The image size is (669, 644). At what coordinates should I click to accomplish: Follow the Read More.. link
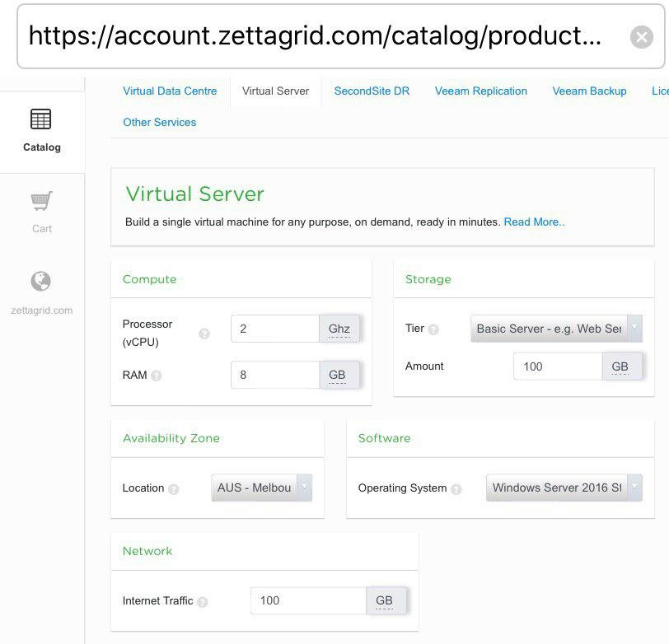(534, 222)
